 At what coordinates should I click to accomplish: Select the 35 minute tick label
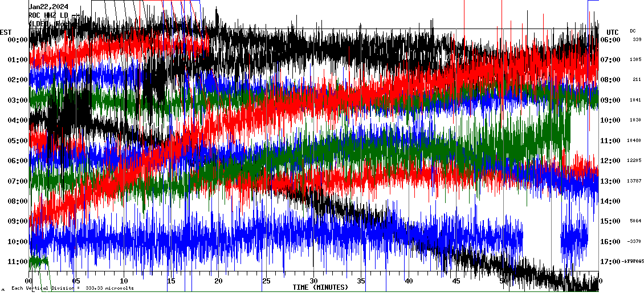pyautogui.click(x=361, y=281)
